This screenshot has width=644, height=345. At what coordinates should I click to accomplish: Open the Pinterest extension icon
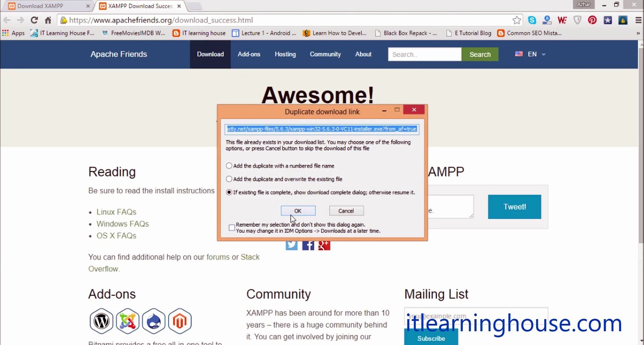[x=592, y=20]
